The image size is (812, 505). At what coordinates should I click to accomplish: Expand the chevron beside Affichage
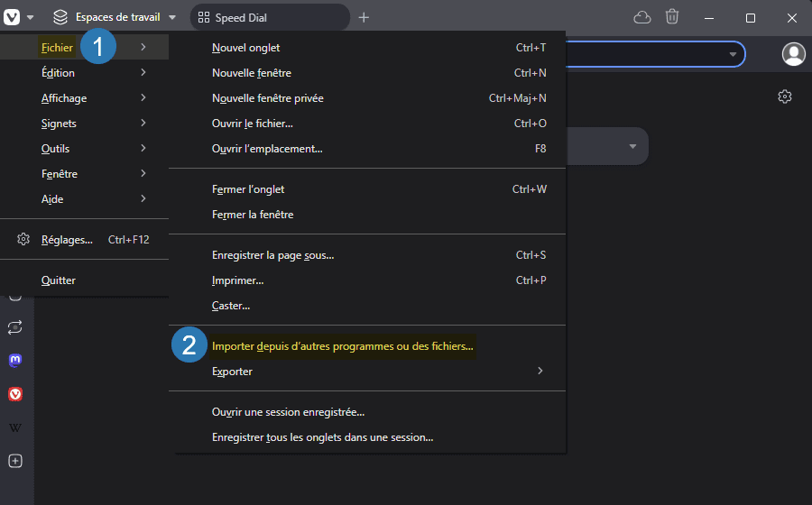pyautogui.click(x=143, y=97)
